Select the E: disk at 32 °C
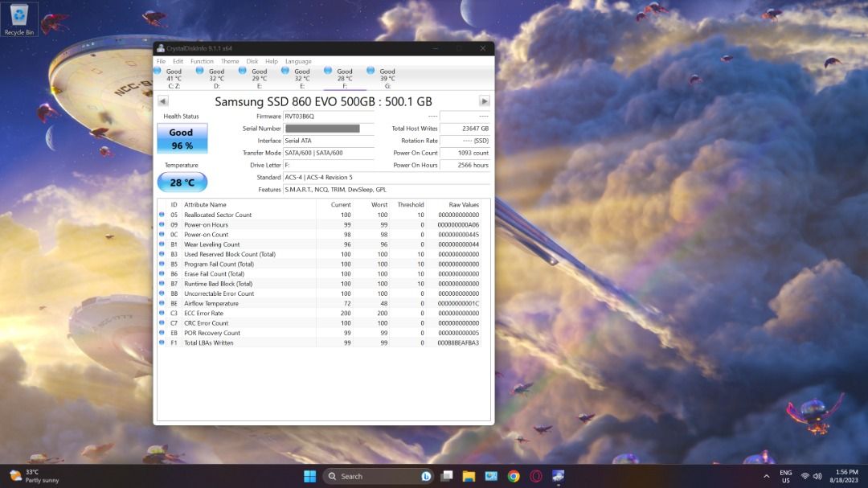Screen dimensions: 868x488 point(301,78)
